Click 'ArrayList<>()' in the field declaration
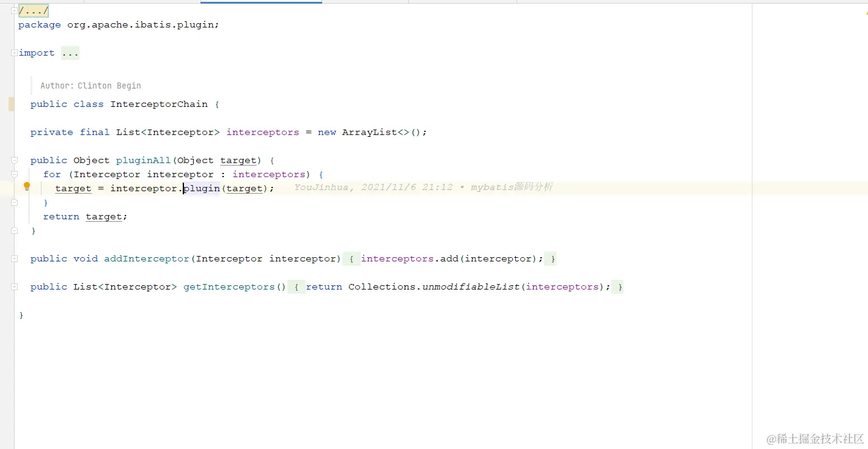The width and height of the screenshot is (868, 449). tap(381, 133)
